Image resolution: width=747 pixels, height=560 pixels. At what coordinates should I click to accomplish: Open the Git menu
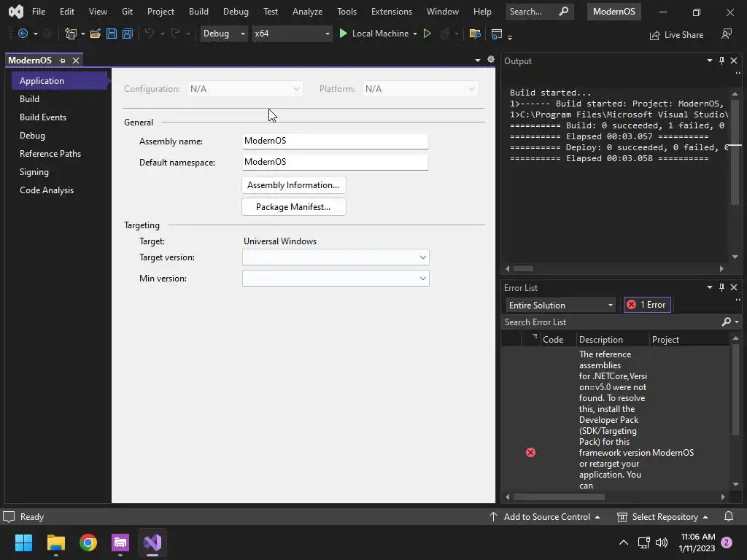127,12
